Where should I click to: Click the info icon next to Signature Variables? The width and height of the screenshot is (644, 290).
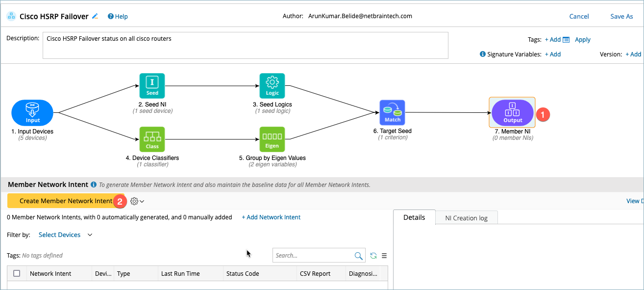tap(482, 54)
